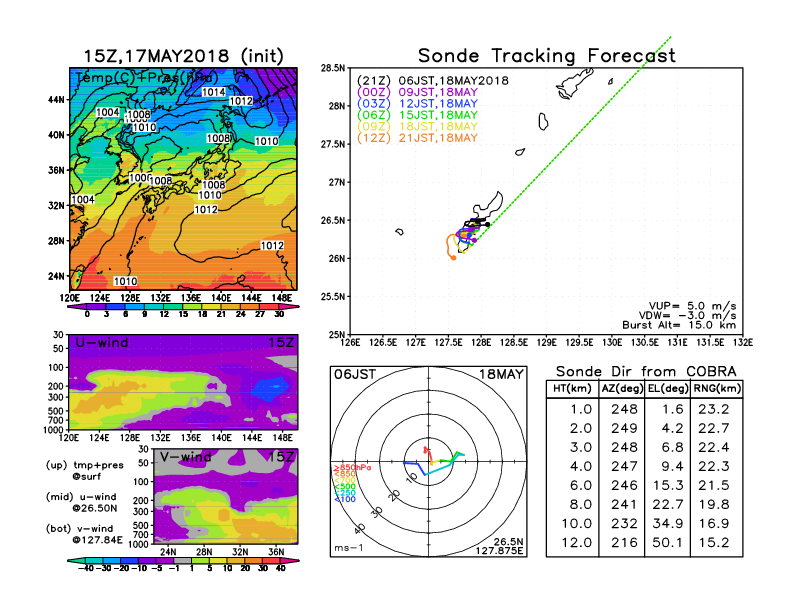792x612 pixels.
Task: Click the "Sonde Tracking Forecast" heading
Action: tap(547, 56)
